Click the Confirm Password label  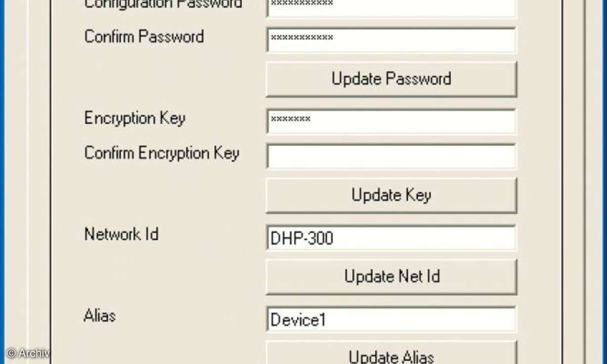(144, 37)
